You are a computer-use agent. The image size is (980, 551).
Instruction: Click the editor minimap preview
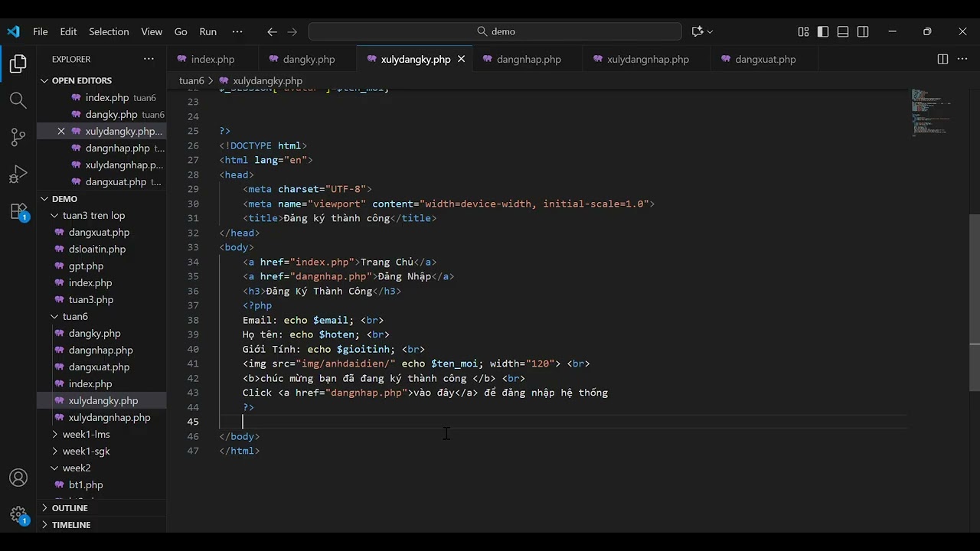point(931,112)
